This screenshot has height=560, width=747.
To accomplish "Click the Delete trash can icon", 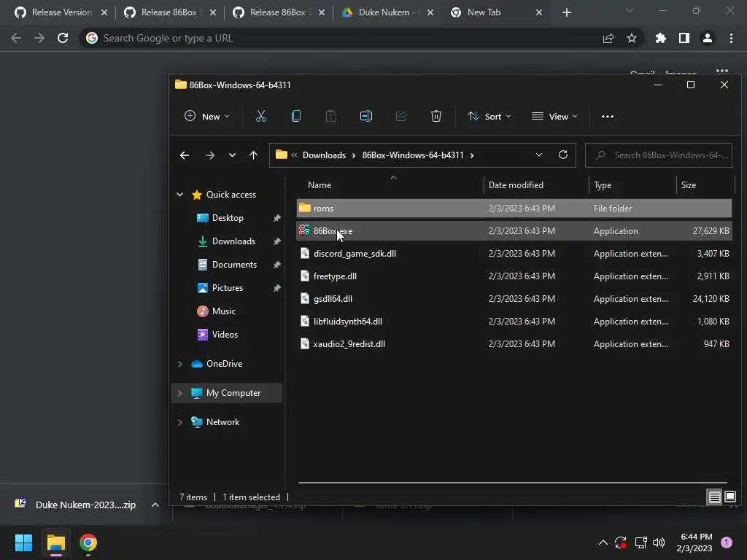I will pyautogui.click(x=436, y=116).
